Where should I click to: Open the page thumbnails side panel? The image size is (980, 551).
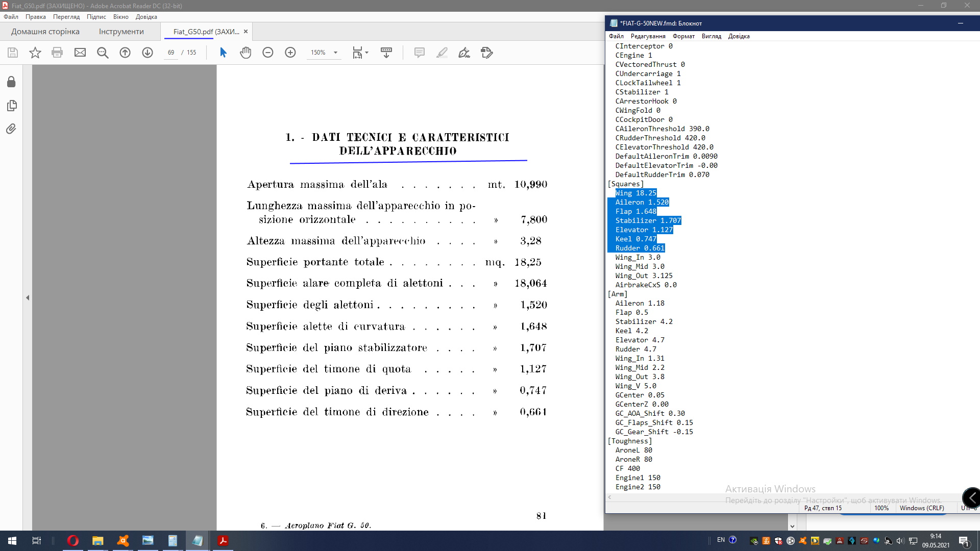(x=11, y=106)
